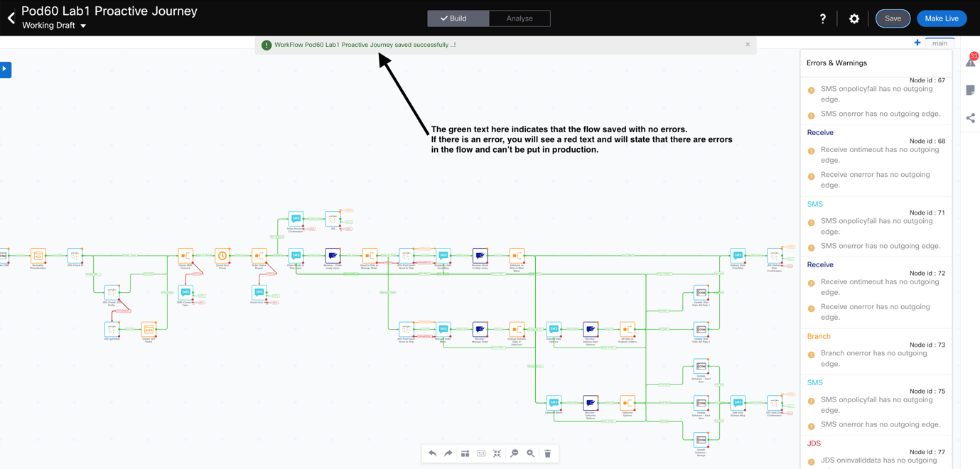
Task: Select the Update Safezone Garage node
Action: click(x=701, y=441)
